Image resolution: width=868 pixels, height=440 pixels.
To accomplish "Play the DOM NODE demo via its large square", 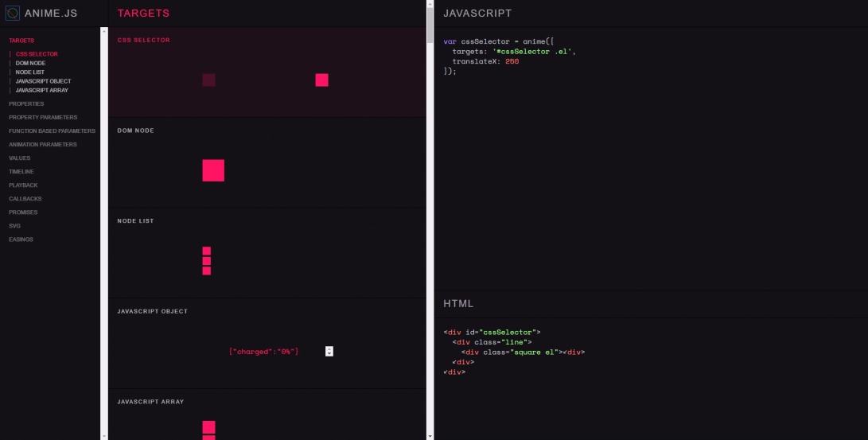I will pyautogui.click(x=213, y=170).
